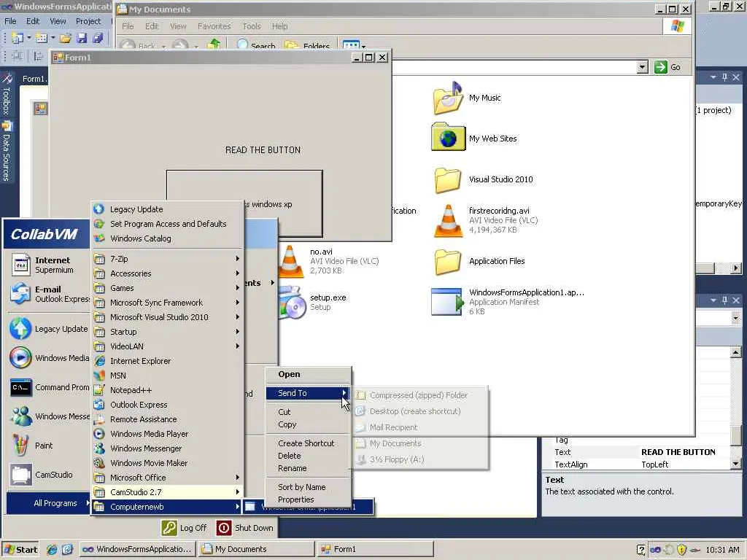
Task: Expand the Microsoft Office group
Action: (167, 478)
